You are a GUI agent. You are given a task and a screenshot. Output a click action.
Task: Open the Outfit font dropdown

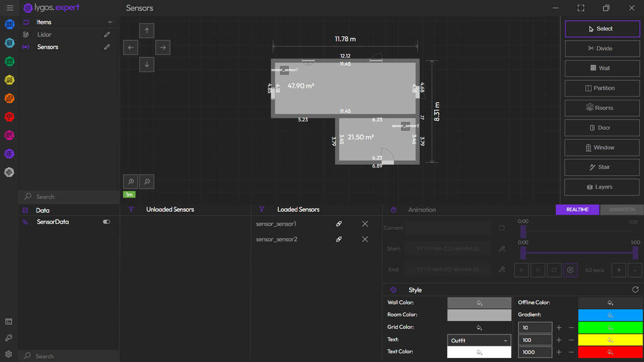[x=478, y=340]
